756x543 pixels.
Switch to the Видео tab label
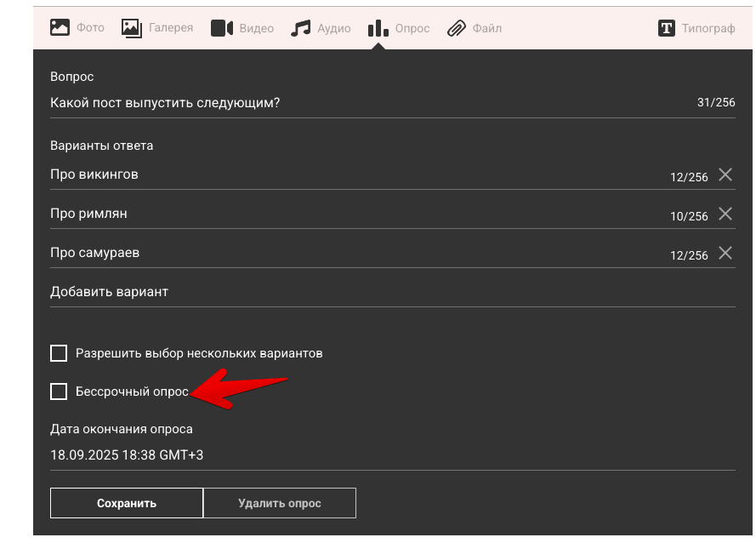click(x=256, y=28)
